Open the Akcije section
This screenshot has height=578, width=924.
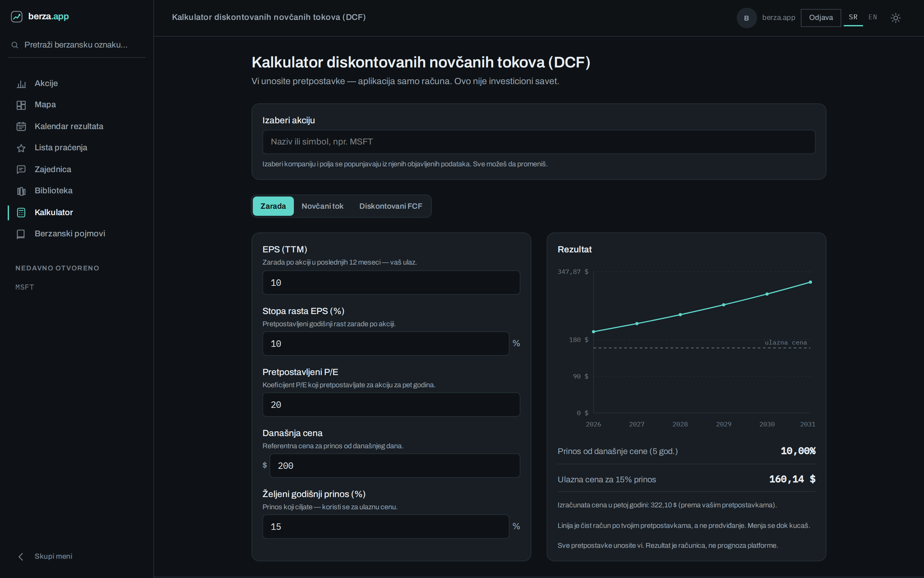click(76, 83)
